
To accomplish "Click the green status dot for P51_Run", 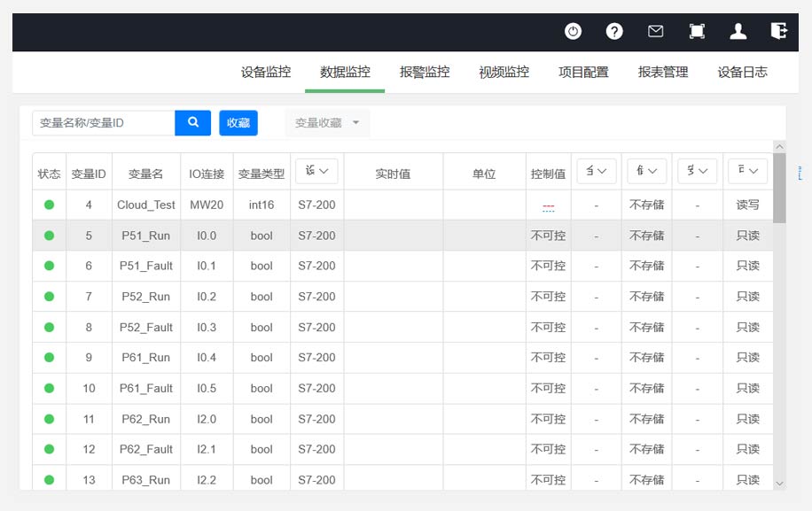I will pyautogui.click(x=49, y=236).
